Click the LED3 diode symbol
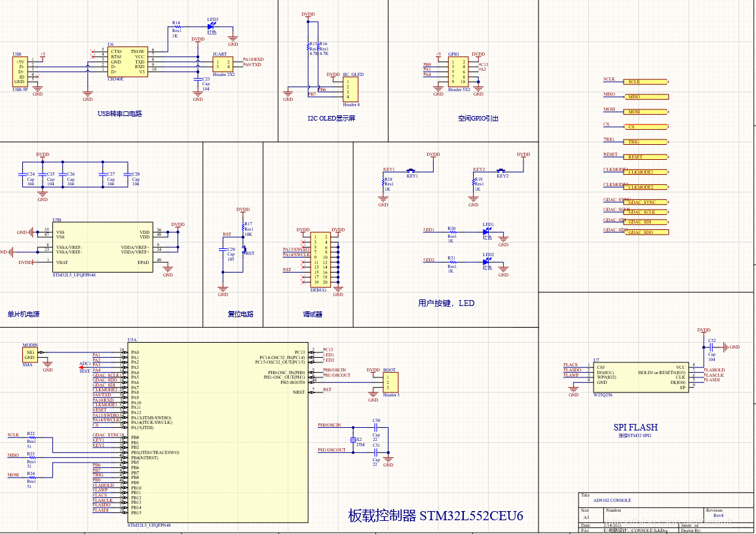This screenshot has width=756, height=534. pos(211,26)
